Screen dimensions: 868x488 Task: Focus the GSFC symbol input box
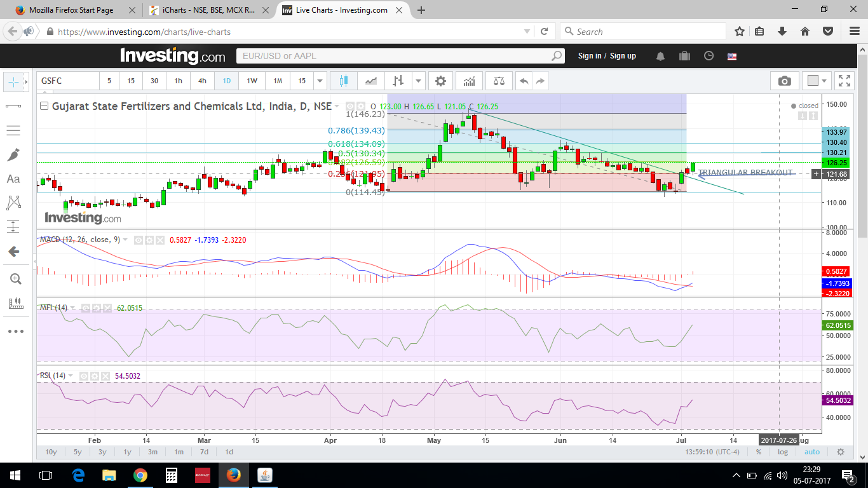[x=69, y=81]
